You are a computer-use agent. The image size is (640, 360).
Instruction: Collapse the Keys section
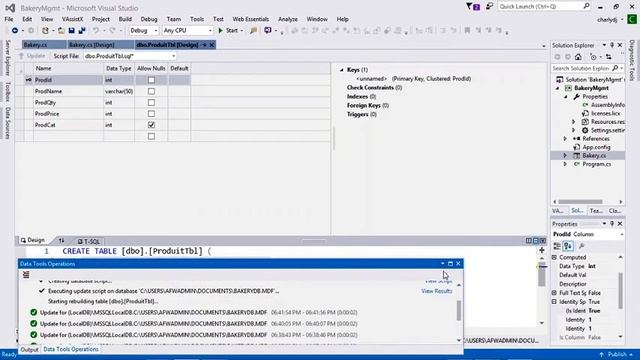click(x=342, y=70)
